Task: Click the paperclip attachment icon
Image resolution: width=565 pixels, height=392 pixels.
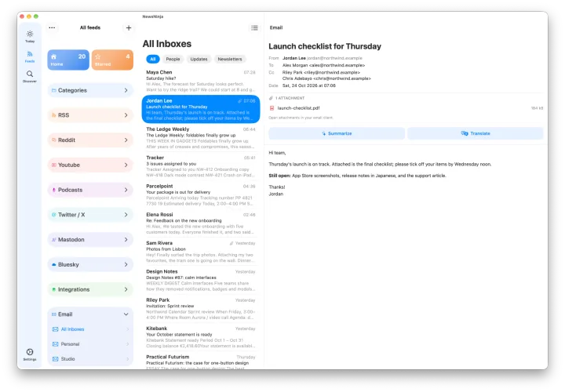Action: point(271,98)
